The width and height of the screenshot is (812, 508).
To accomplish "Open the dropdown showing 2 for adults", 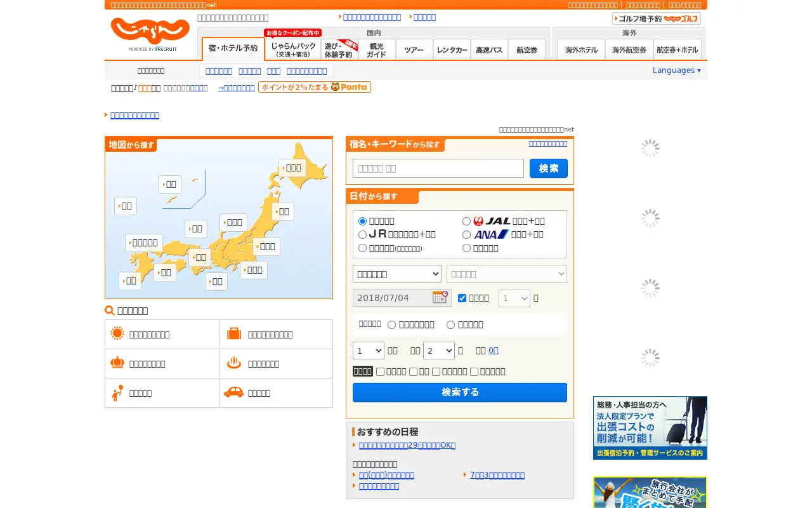I will point(439,351).
